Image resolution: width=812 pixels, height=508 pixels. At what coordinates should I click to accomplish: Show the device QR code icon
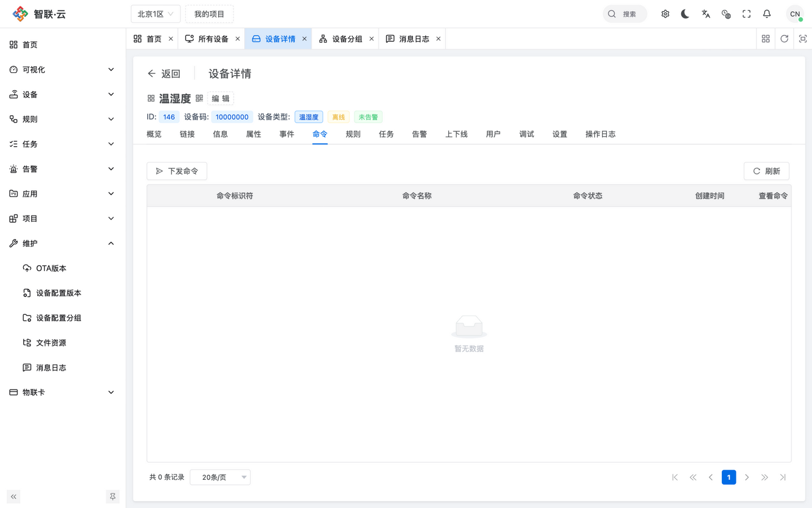click(x=200, y=98)
